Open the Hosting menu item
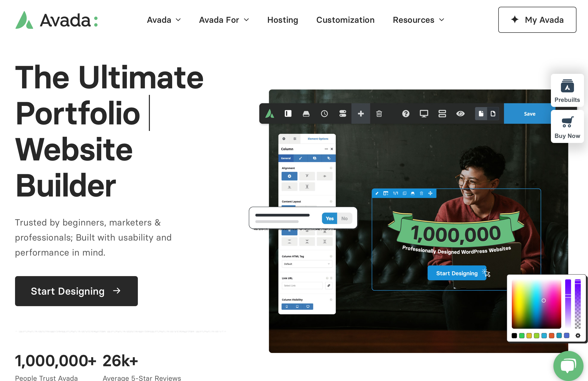This screenshot has width=588, height=381. (283, 20)
